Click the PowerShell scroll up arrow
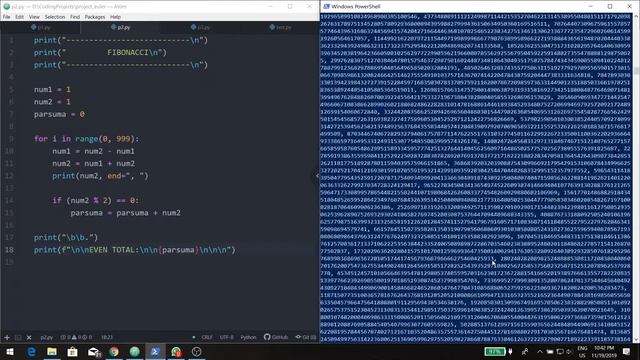Screen dimensions: 640x360 click(x=636, y=16)
